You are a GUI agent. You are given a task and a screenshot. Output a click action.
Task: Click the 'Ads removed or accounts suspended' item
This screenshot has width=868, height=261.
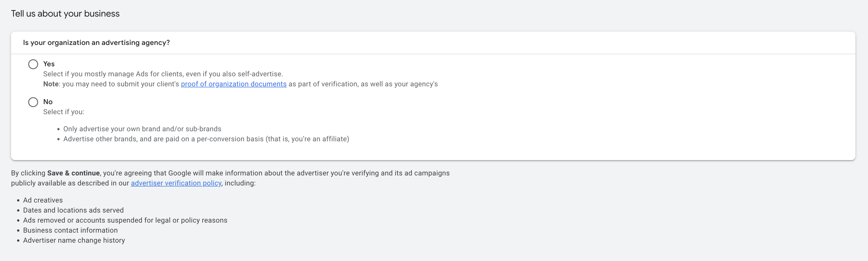point(125,220)
